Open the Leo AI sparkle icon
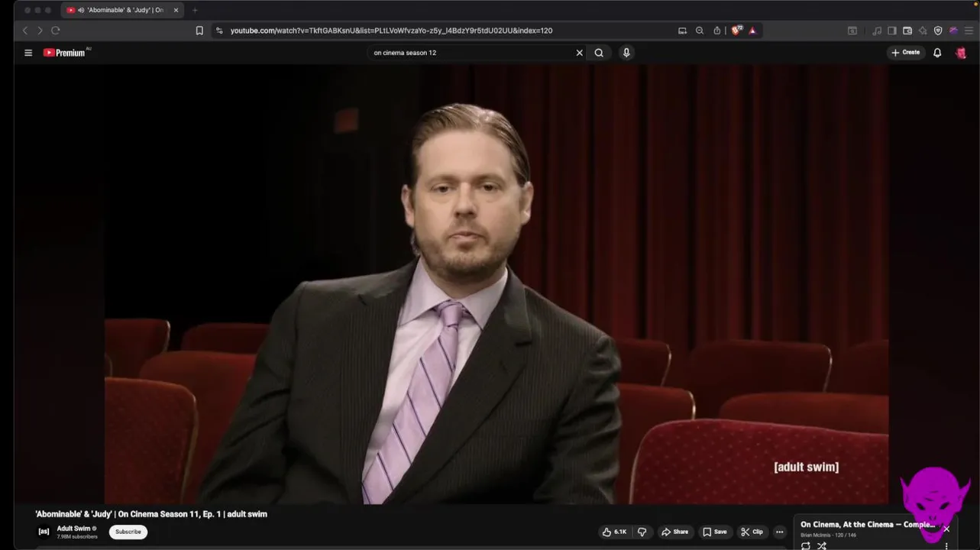980x550 pixels. click(923, 31)
